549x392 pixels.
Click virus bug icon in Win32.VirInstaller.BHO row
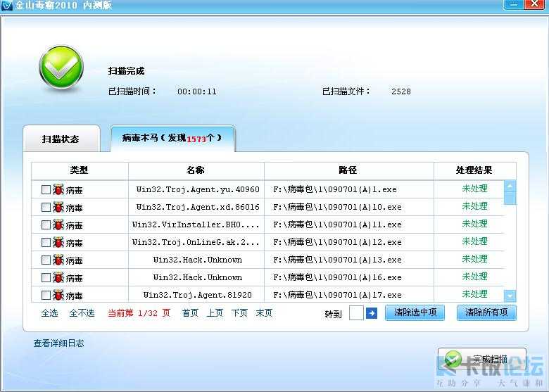click(58, 225)
